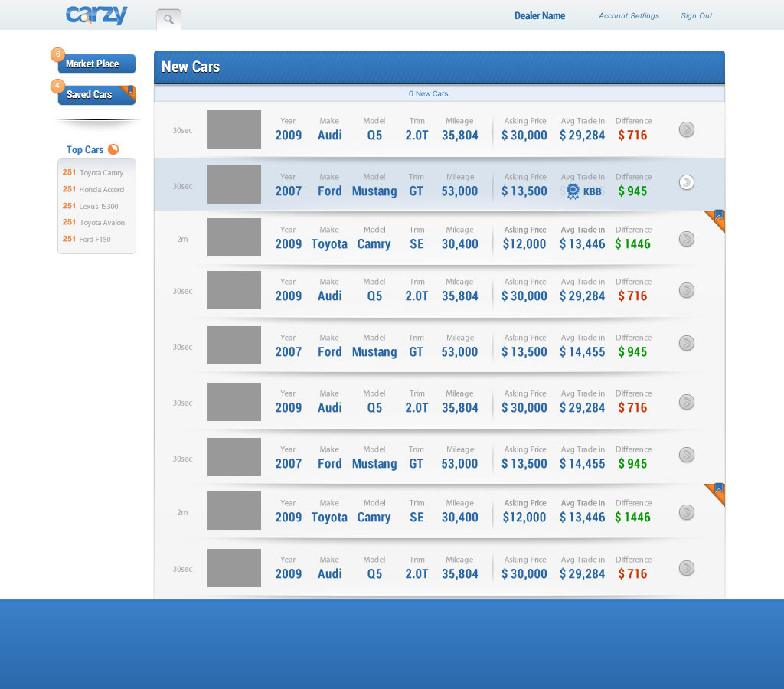784x689 pixels.
Task: Click bookmark ribbon on first Toyota Camry row
Action: pos(717,217)
